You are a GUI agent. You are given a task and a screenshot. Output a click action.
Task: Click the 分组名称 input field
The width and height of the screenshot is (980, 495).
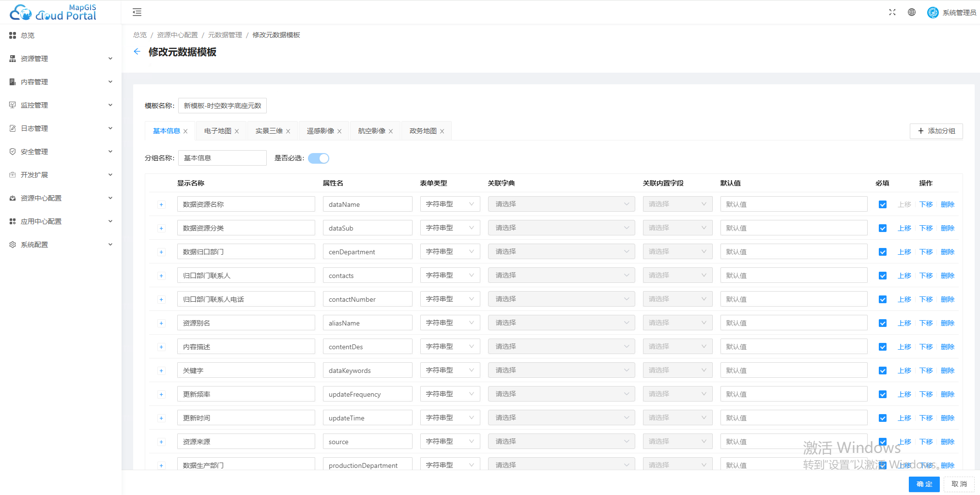222,158
